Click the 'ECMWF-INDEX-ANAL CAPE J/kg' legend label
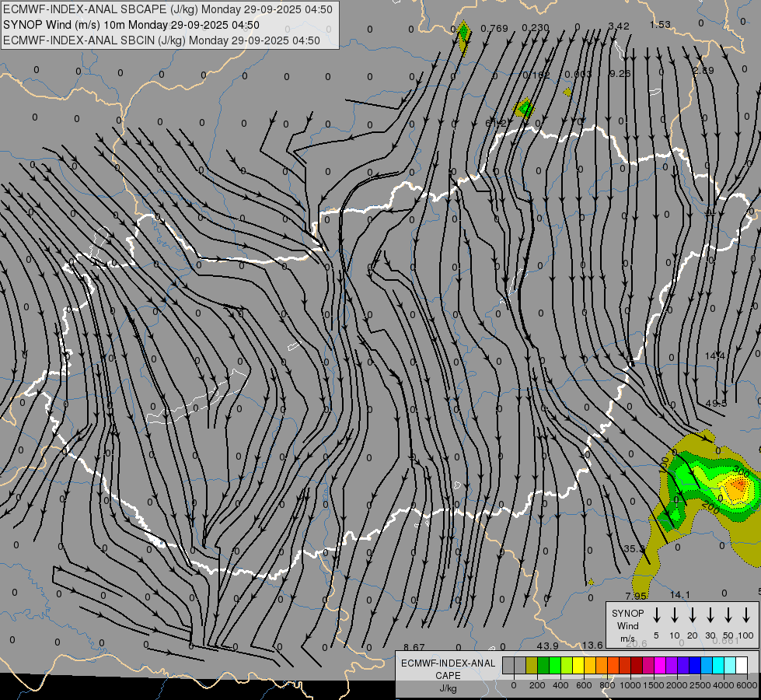 (448, 675)
